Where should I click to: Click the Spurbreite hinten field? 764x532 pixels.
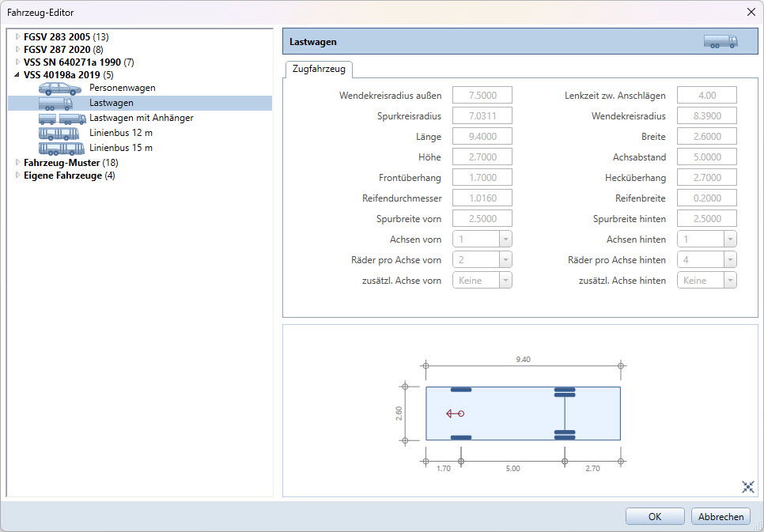click(707, 219)
